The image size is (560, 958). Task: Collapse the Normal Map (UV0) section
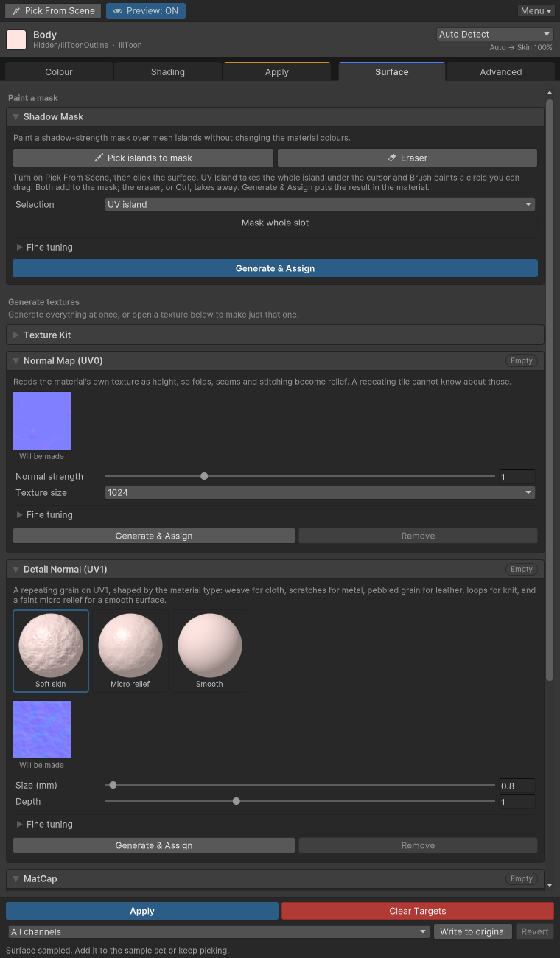coord(275,360)
